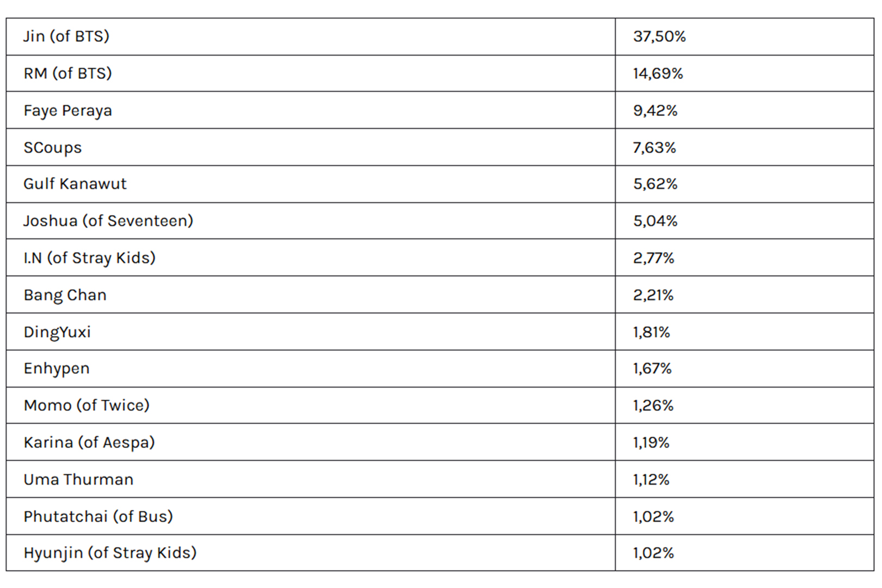The width and height of the screenshot is (882, 588).
Task: Click the 1,67% percentage value
Action: 652,369
